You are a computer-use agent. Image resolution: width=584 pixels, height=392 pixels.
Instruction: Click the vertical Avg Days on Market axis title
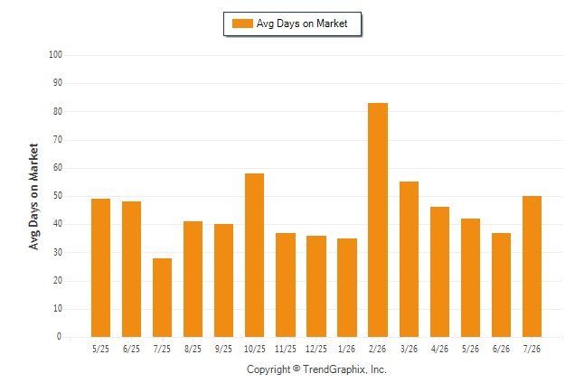pos(33,197)
